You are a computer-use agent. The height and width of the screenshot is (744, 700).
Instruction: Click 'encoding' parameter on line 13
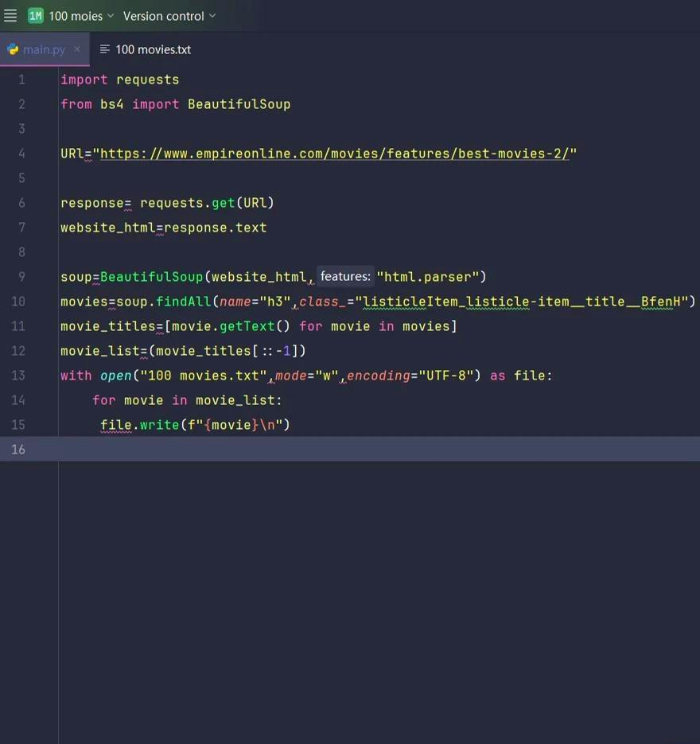(379, 376)
